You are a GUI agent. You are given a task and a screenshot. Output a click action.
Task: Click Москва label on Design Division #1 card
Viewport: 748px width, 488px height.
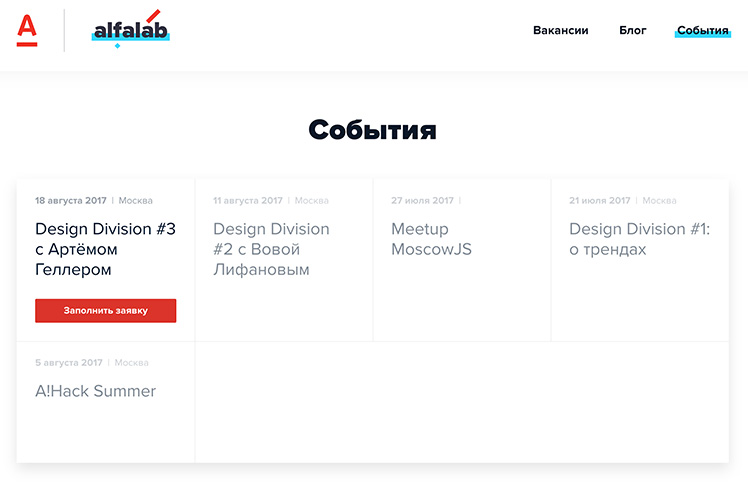(x=659, y=200)
